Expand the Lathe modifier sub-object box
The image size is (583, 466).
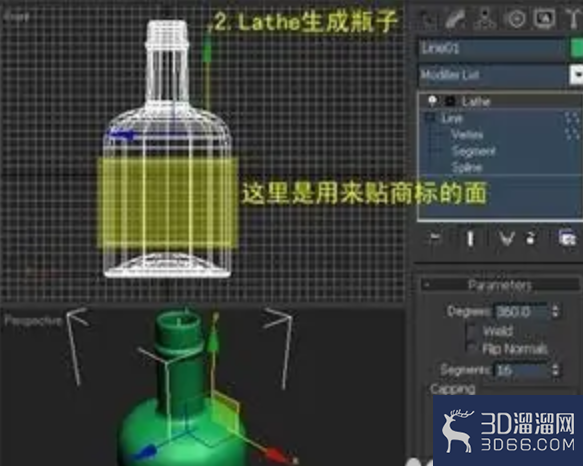(450, 101)
